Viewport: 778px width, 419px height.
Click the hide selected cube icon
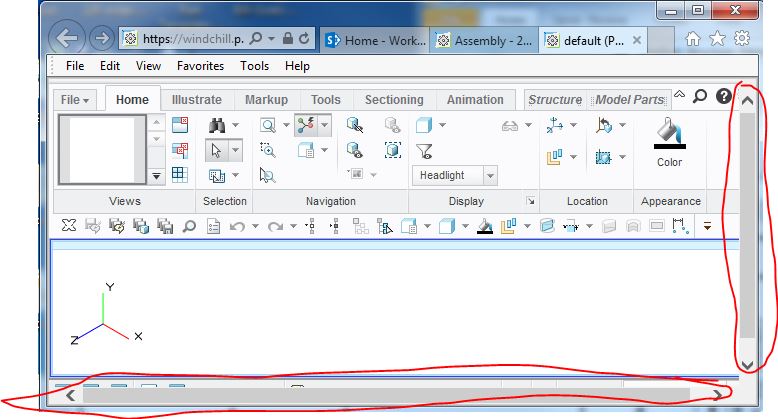(355, 125)
